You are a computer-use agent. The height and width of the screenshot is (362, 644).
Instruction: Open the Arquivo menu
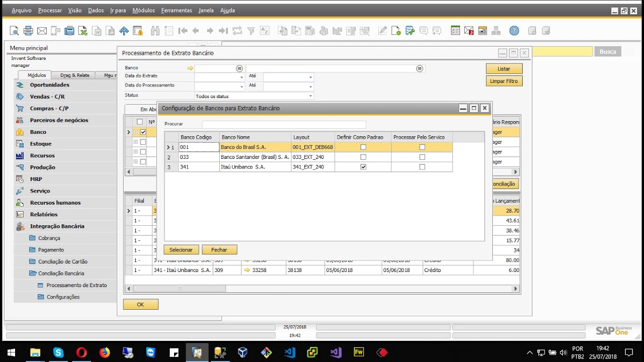click(x=22, y=10)
